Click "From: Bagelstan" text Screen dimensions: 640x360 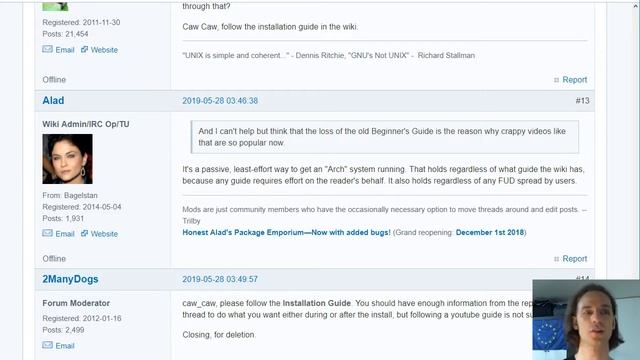click(x=70, y=196)
